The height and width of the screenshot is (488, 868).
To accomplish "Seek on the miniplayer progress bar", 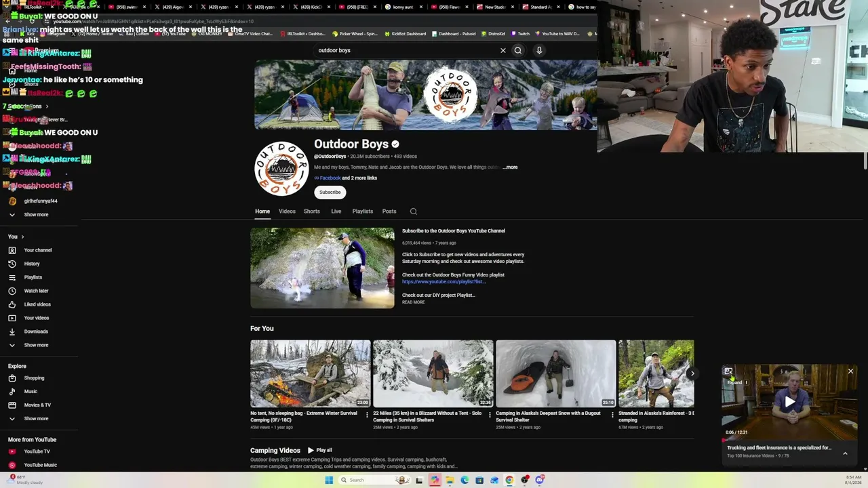I will (789, 440).
